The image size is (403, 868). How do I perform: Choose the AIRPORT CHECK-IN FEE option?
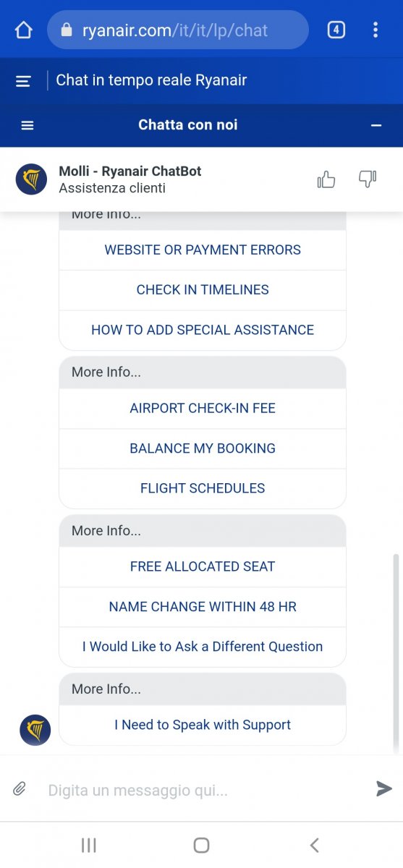(x=203, y=409)
